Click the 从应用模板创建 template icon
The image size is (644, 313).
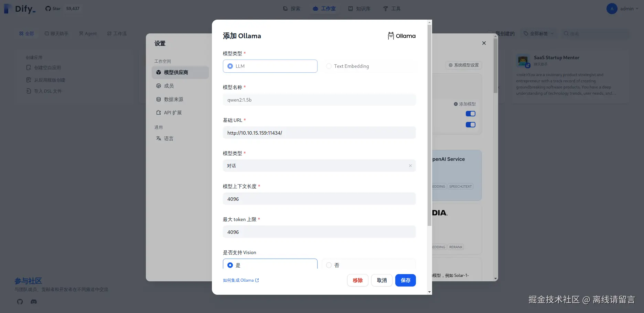click(29, 80)
